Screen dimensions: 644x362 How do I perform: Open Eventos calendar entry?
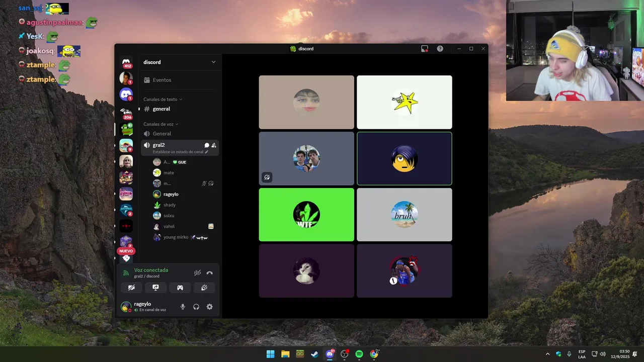coord(157,80)
